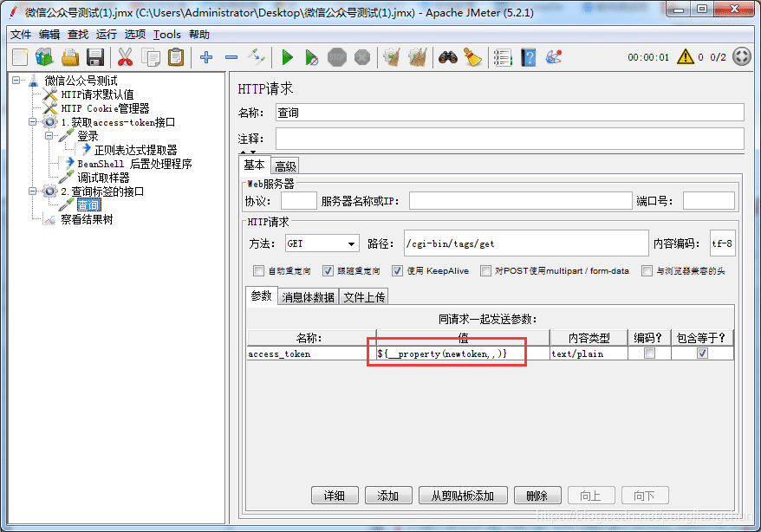Viewport: 761px width, 532px height.
Task: Click the 从剪贴板添加 button
Action: point(463,496)
